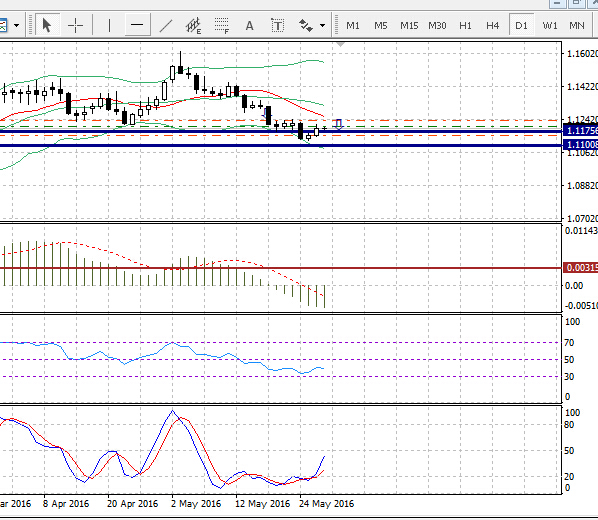
Task: Click the 20 Apr 2016 date label
Action: 132,504
